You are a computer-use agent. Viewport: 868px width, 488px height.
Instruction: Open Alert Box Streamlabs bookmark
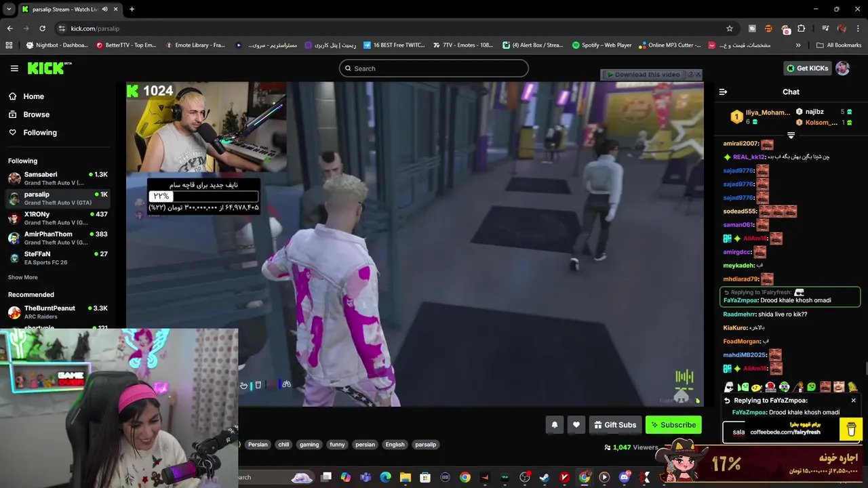pos(533,45)
